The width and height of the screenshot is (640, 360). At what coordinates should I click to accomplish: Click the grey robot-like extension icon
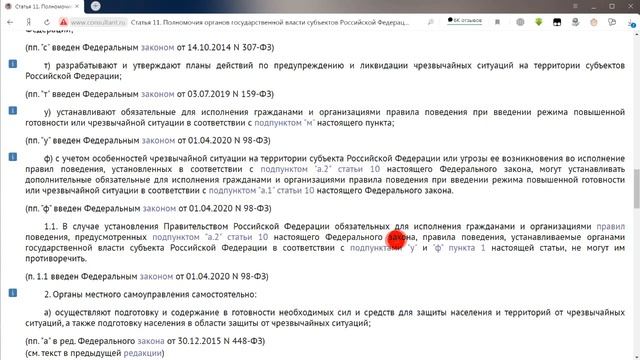click(x=576, y=22)
